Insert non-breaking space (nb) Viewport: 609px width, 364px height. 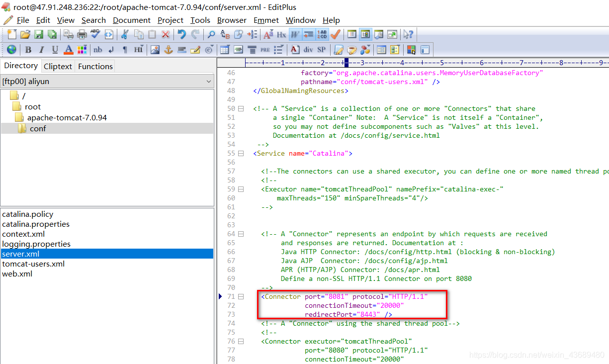pyautogui.click(x=98, y=49)
